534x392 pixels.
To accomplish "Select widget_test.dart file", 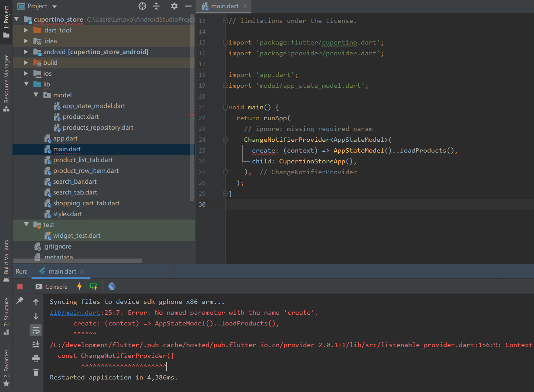I will click(x=77, y=236).
